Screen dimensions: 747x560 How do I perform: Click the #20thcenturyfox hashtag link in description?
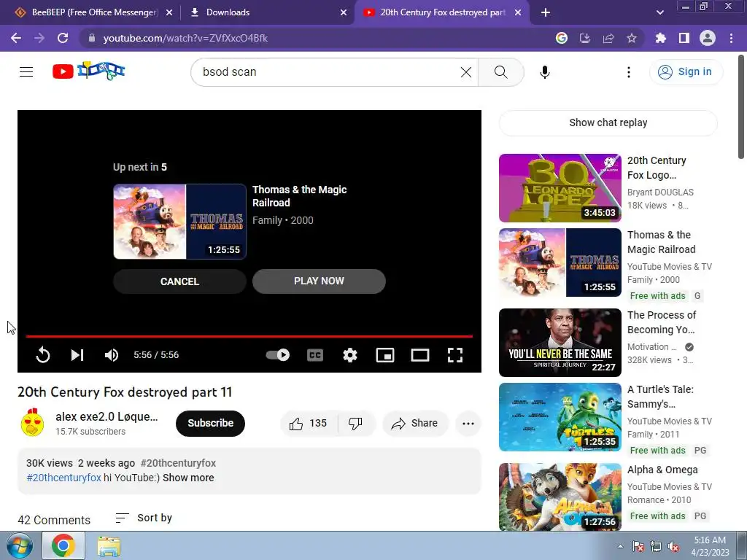click(x=64, y=478)
